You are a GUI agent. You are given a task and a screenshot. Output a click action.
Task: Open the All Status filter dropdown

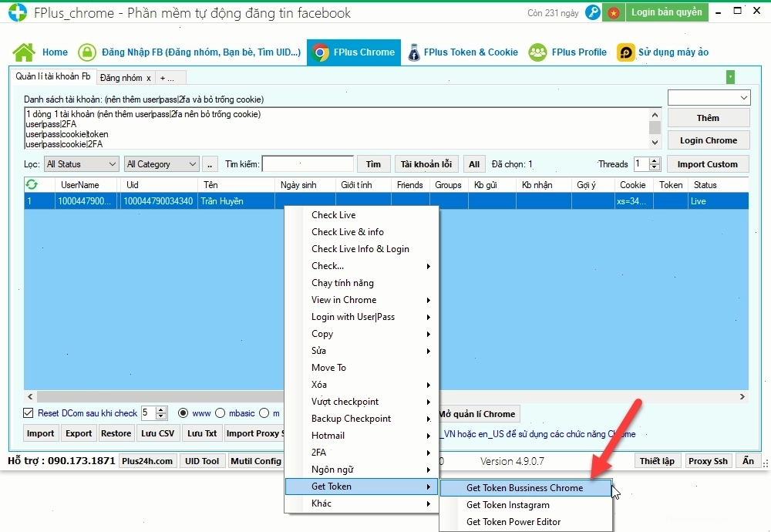(x=82, y=163)
